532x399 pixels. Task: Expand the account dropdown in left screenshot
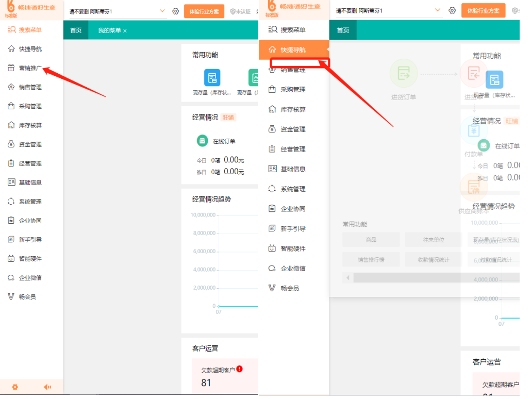(x=162, y=11)
